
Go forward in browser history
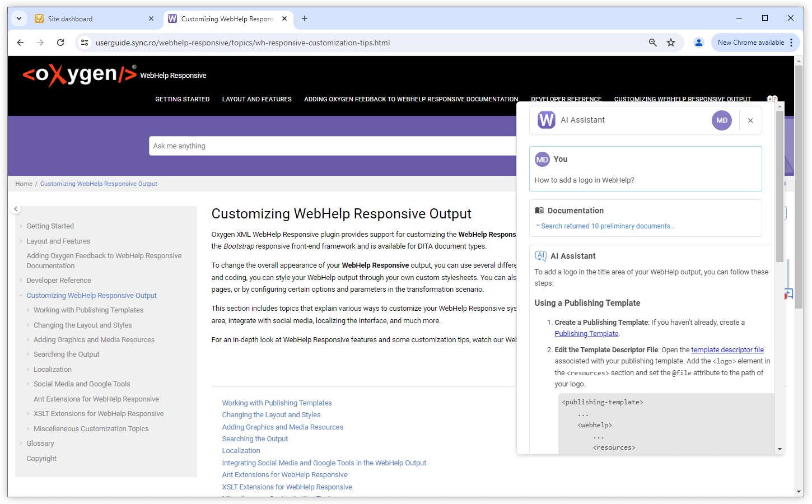tap(40, 43)
